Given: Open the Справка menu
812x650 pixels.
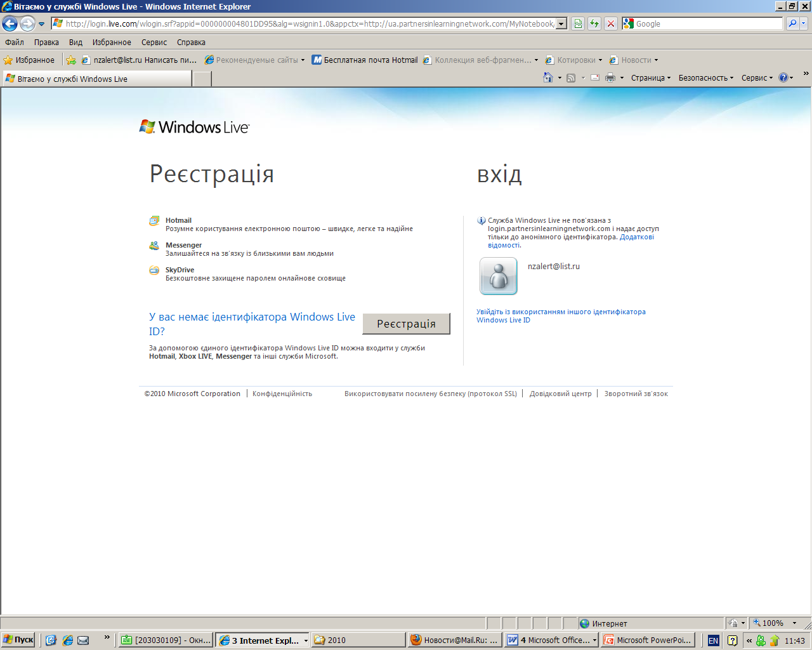Looking at the screenshot, I should [x=191, y=43].
